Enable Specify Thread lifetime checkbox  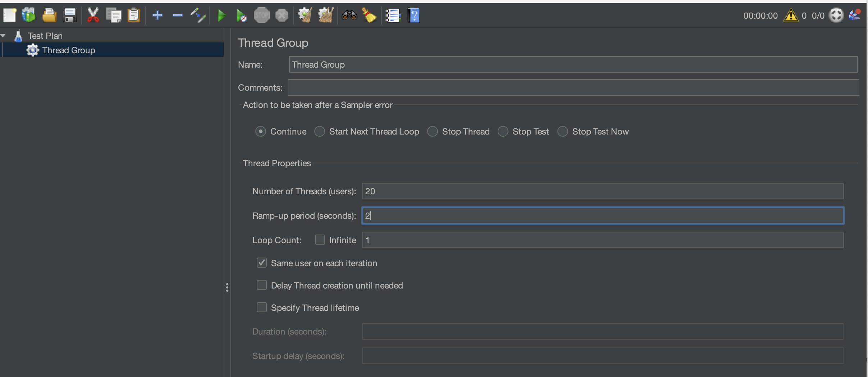click(x=262, y=308)
